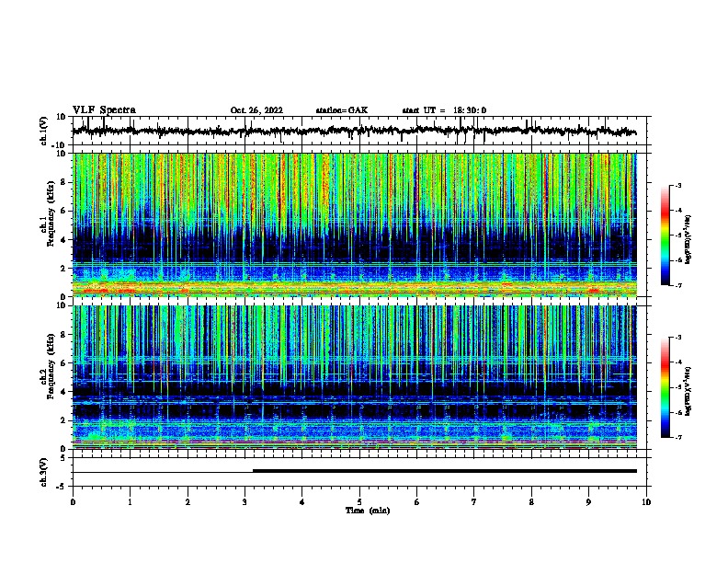The height and width of the screenshot is (563, 728).
Task: Click the ch.1 voltage waveform trace
Action: 354,131
